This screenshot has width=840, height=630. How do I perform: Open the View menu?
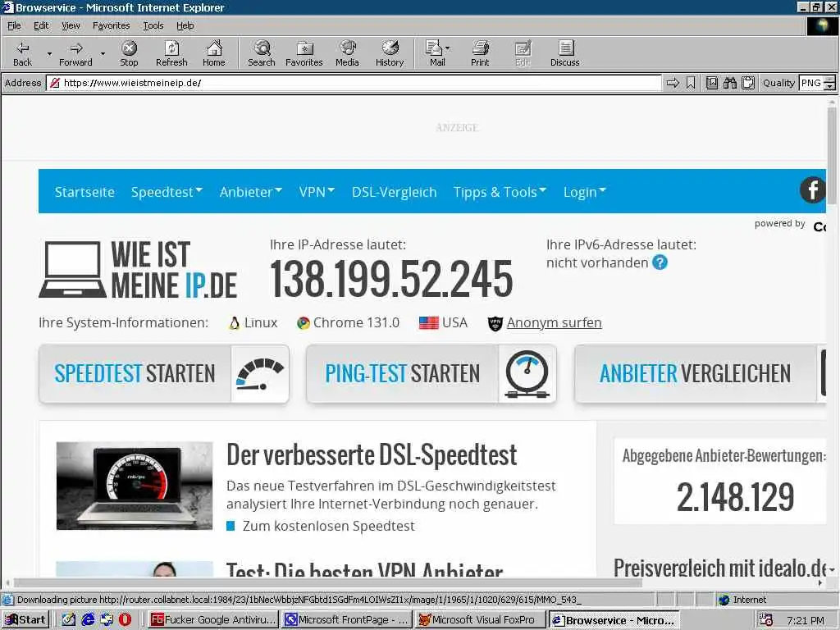(71, 25)
